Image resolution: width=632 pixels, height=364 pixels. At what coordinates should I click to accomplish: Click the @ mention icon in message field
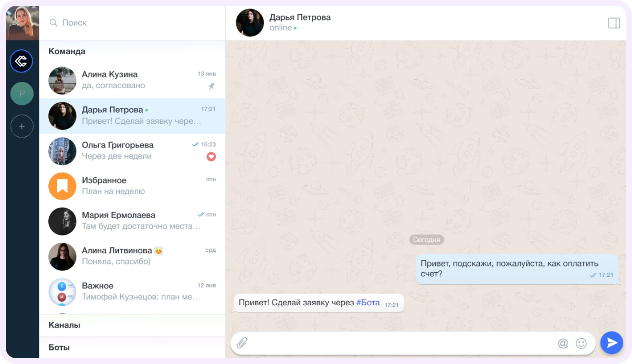coord(563,343)
